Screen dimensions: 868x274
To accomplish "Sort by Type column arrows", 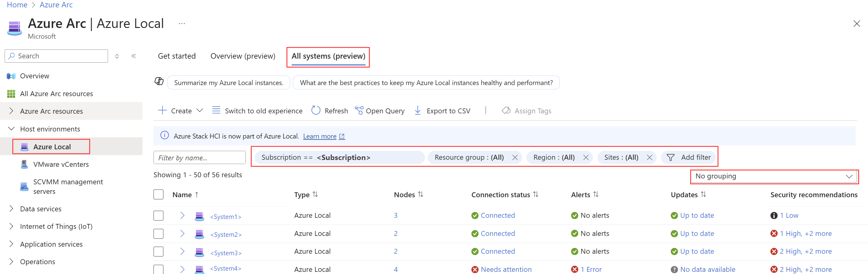I will (315, 194).
